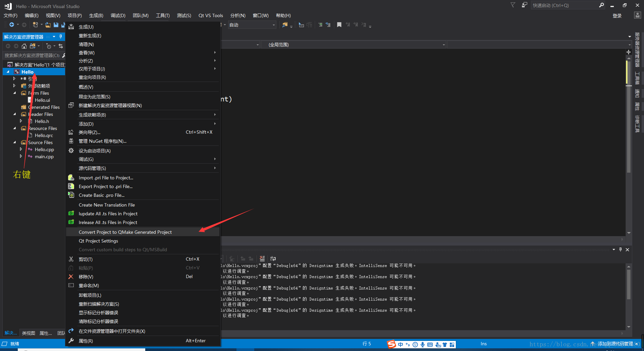Collapse the Source Files folder
This screenshot has height=351, width=644.
14,142
